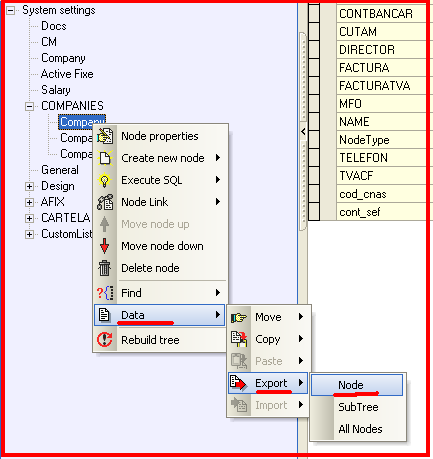Click the NAME field row

(381, 122)
